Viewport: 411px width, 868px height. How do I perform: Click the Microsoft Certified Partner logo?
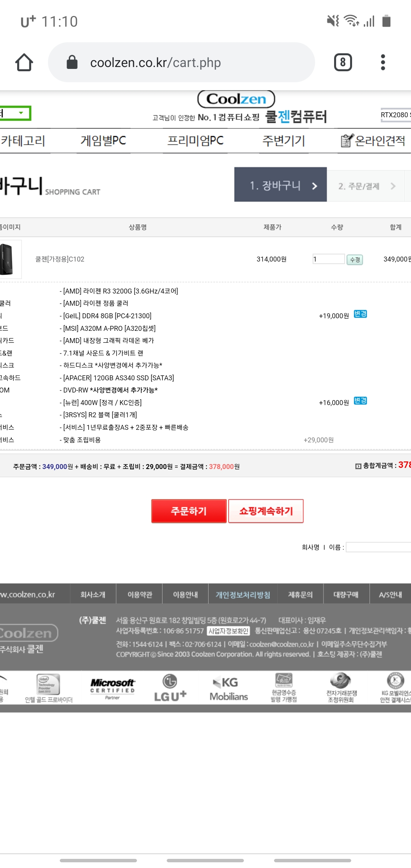point(112,688)
